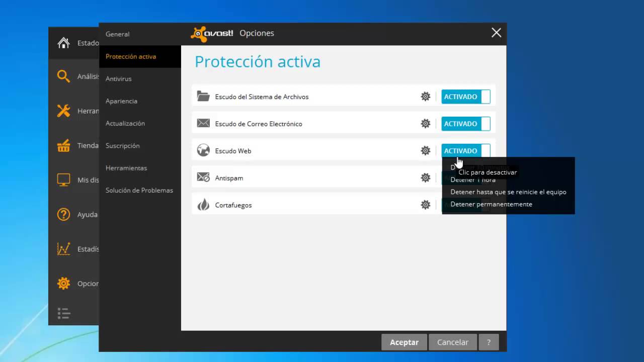Click the Cancelar button
Viewport: 644px width, 362px height.
point(453,342)
